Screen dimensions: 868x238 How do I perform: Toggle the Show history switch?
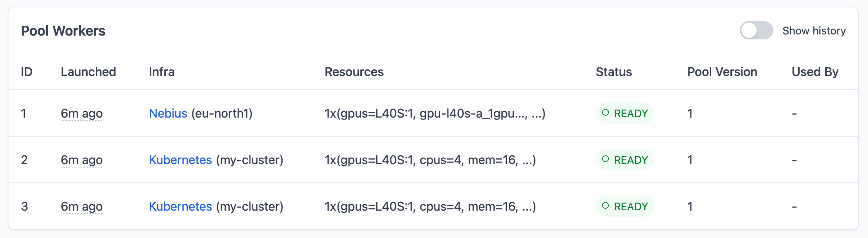point(756,30)
